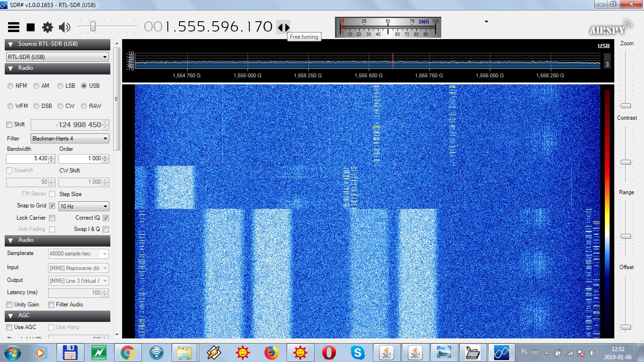Select AM demodulation mode
Image resolution: width=644 pixels, height=362 pixels.
tap(36, 86)
